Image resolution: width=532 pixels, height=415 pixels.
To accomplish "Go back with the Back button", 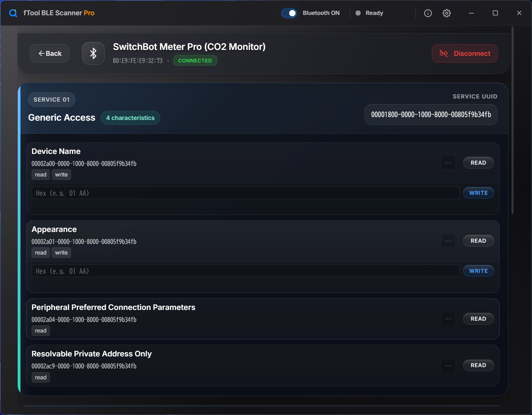I will click(50, 53).
